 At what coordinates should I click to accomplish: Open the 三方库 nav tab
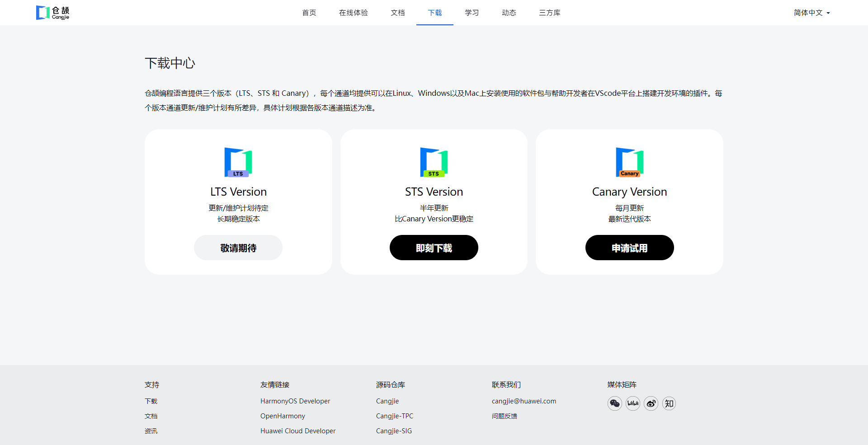pos(549,13)
